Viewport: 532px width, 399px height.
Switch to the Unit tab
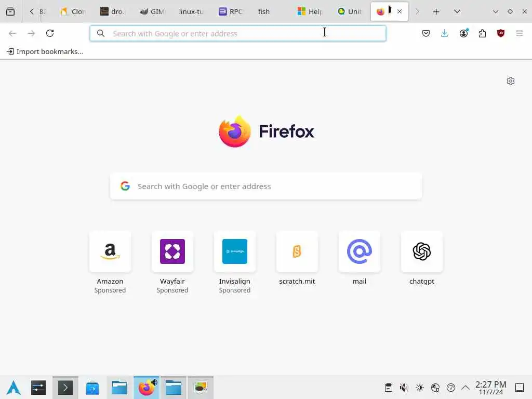pos(350,11)
